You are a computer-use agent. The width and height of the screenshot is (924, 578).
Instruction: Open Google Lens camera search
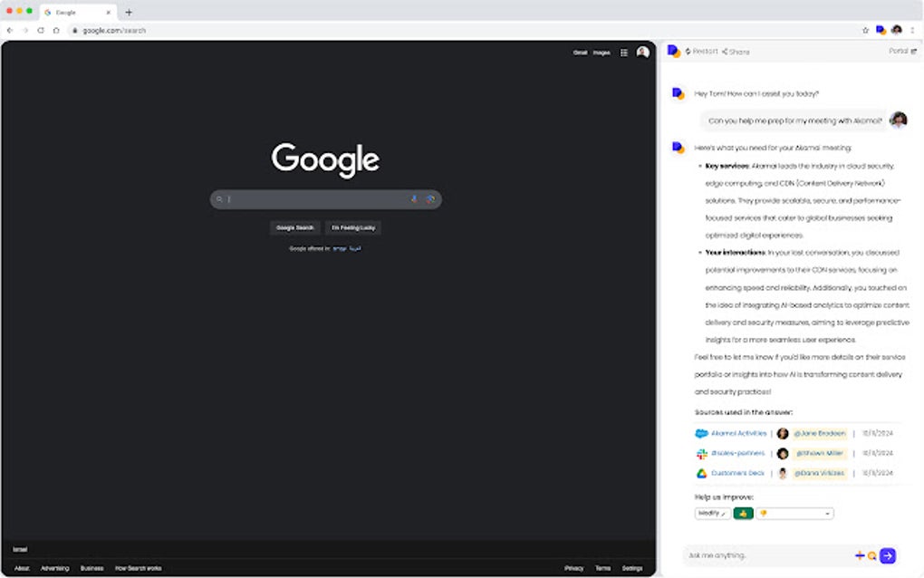click(431, 198)
